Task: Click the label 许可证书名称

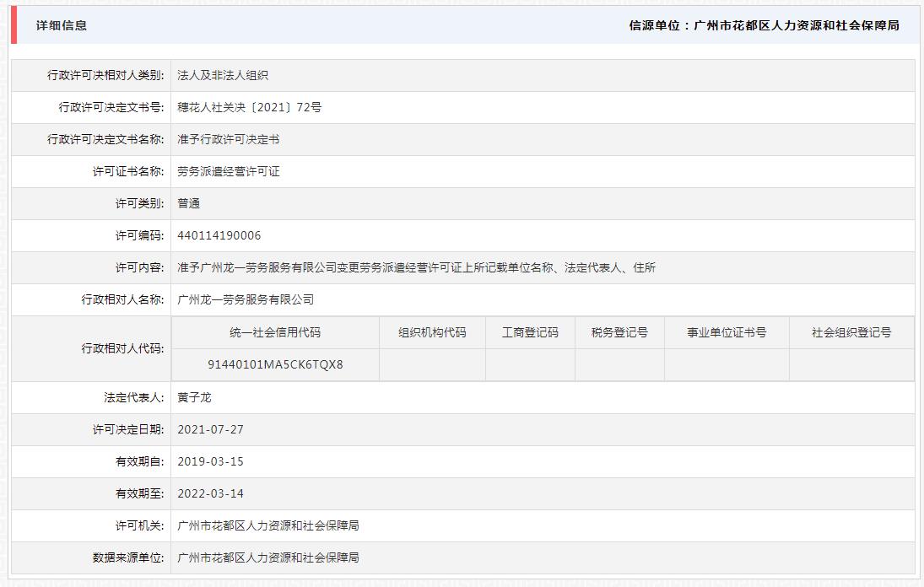Action: [128, 171]
